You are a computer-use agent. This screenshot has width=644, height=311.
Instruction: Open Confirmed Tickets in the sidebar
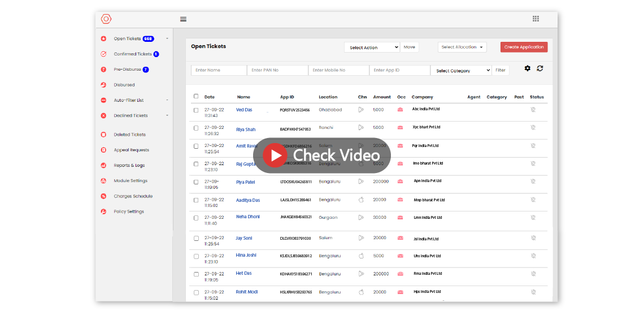tap(133, 54)
